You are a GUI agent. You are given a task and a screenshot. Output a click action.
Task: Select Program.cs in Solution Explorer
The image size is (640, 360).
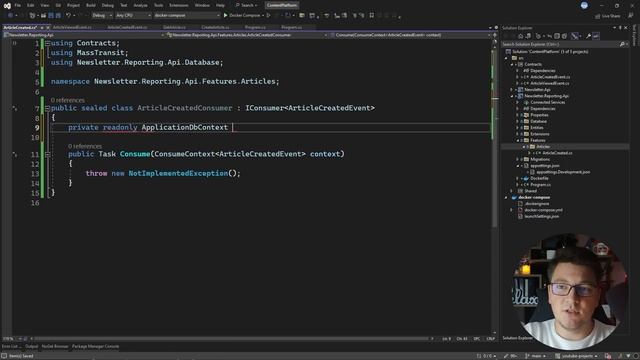540,184
